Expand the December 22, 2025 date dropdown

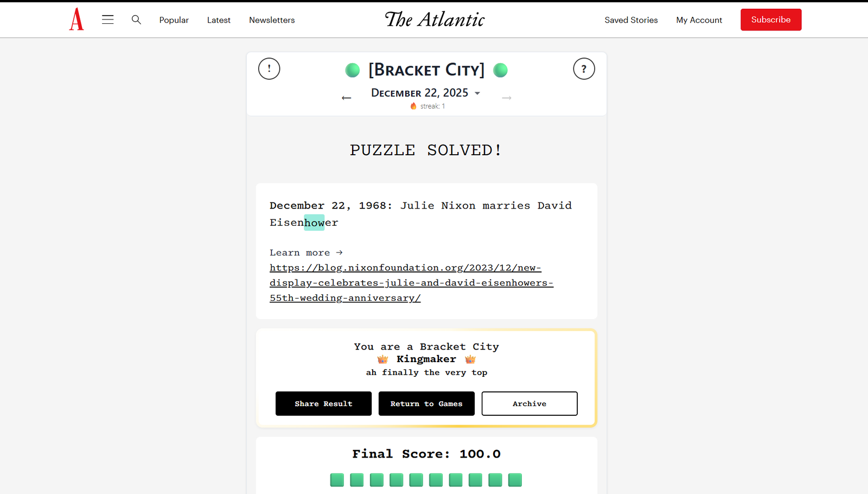coord(477,93)
